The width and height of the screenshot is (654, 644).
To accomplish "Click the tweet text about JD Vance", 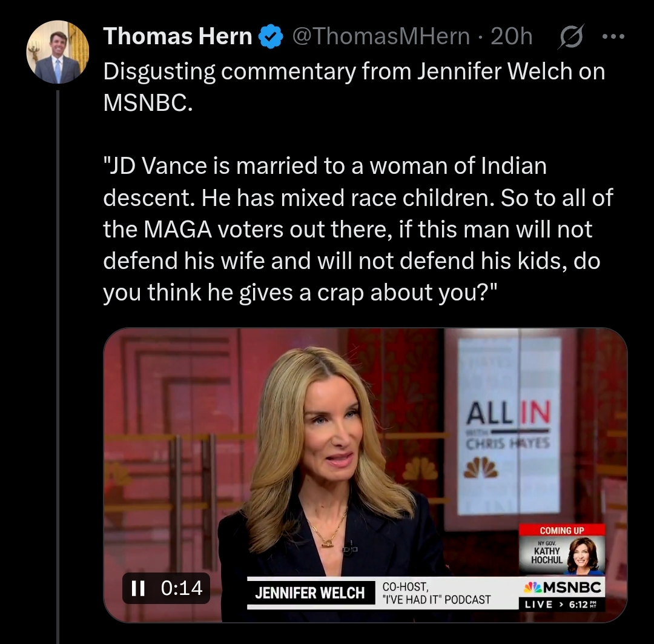I will point(358,229).
